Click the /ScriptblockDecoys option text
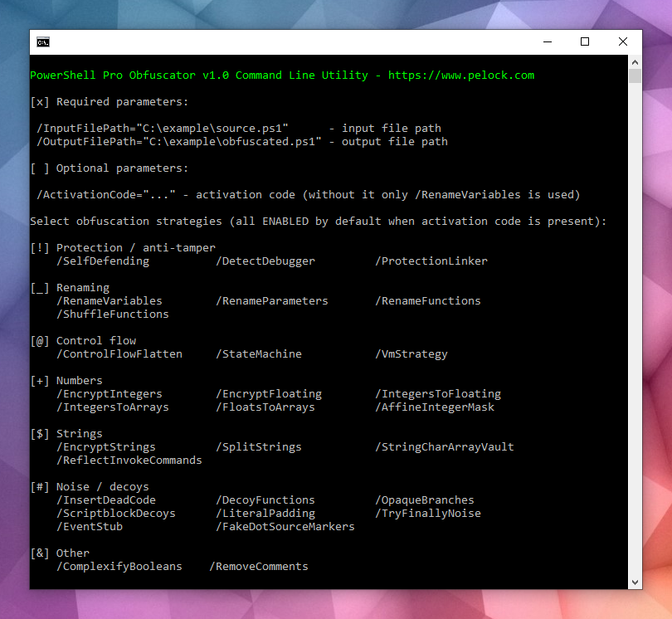This screenshot has height=619, width=672. click(116, 514)
